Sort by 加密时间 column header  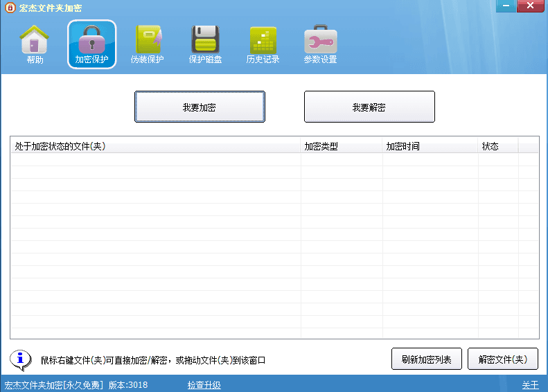pyautogui.click(x=430, y=146)
